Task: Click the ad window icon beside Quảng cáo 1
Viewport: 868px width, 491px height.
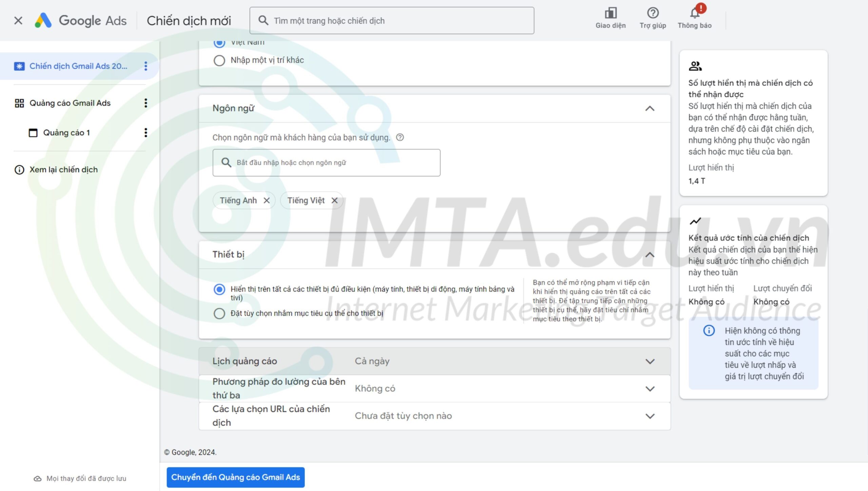Action: point(33,133)
